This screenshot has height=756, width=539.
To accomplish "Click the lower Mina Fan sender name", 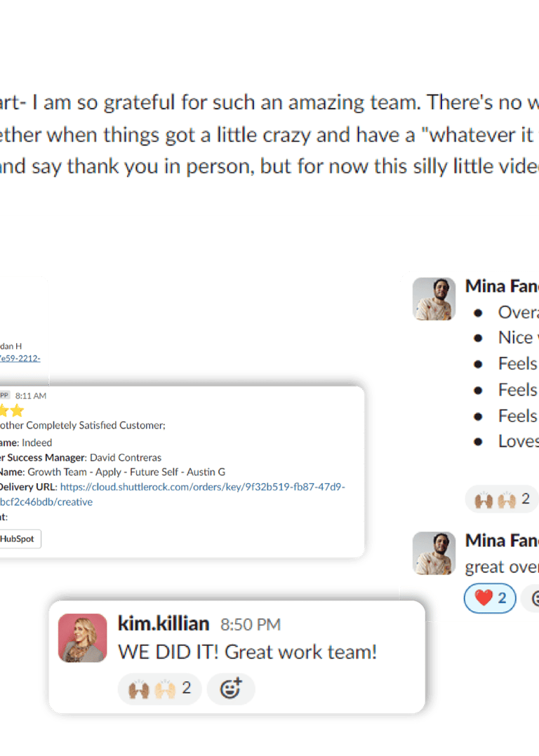I will pos(502,541).
